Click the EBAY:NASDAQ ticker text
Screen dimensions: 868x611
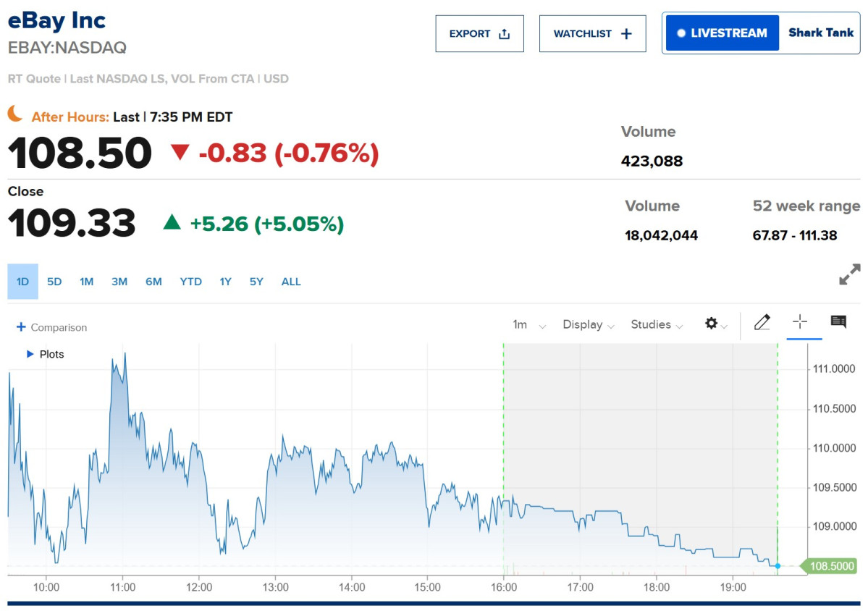[x=67, y=48]
